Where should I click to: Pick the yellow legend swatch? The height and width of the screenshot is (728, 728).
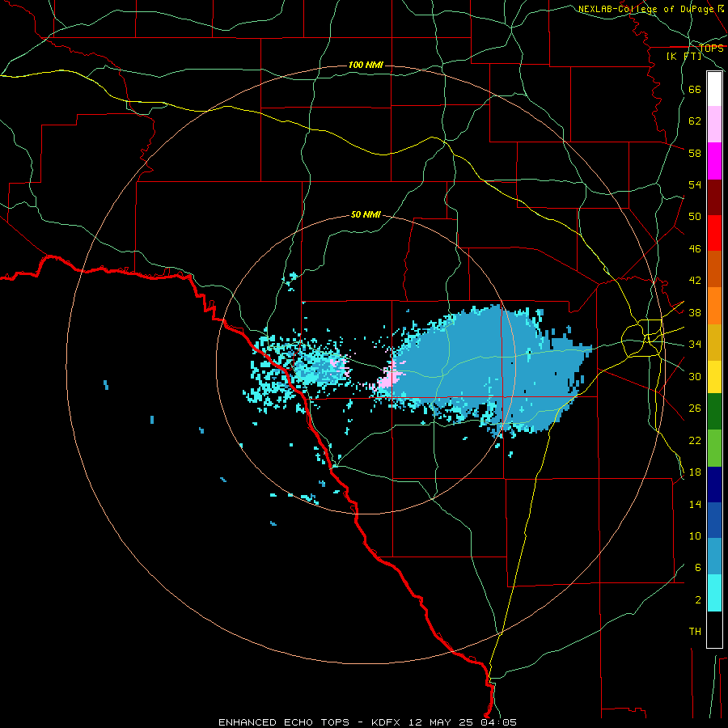tap(714, 377)
